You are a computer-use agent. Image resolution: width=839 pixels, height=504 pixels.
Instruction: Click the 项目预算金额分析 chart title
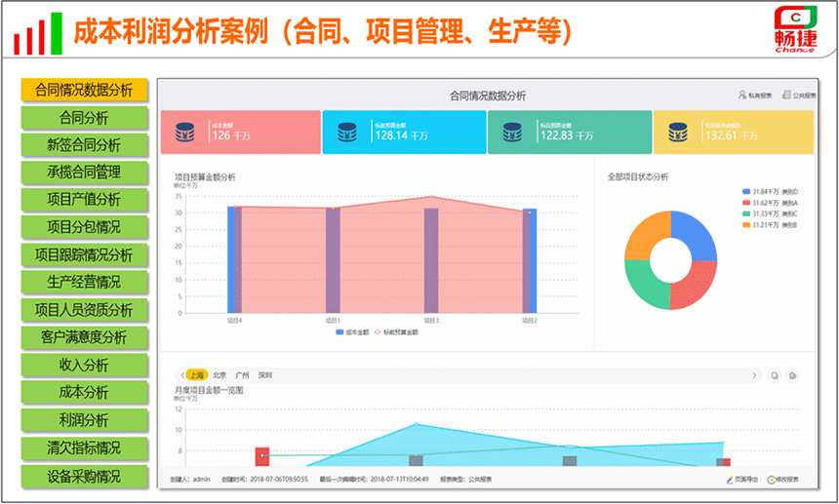(x=205, y=177)
